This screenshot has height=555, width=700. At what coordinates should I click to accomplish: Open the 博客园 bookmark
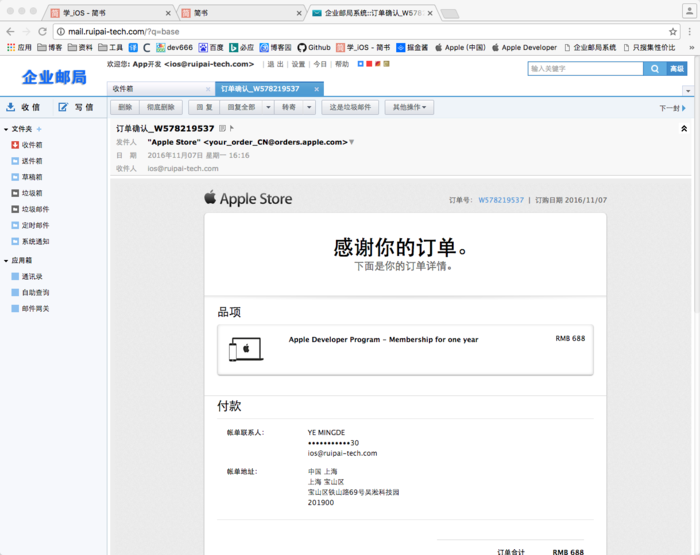275,47
